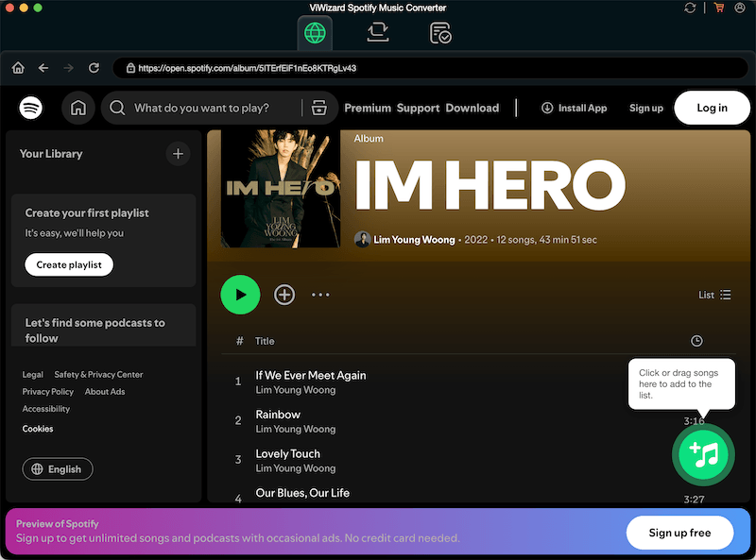Image resolution: width=756 pixels, height=560 pixels.
Task: Open Safety & Privacy Center link
Action: click(x=98, y=375)
